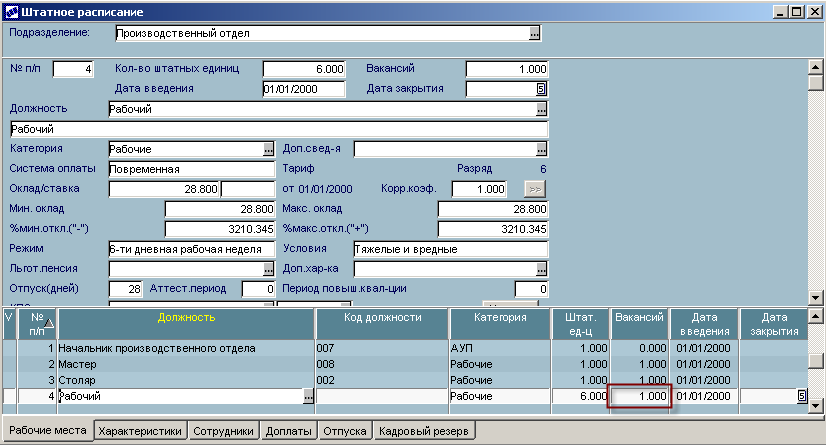826x445 pixels.
Task: Click the Код должности column header
Action: [382, 324]
